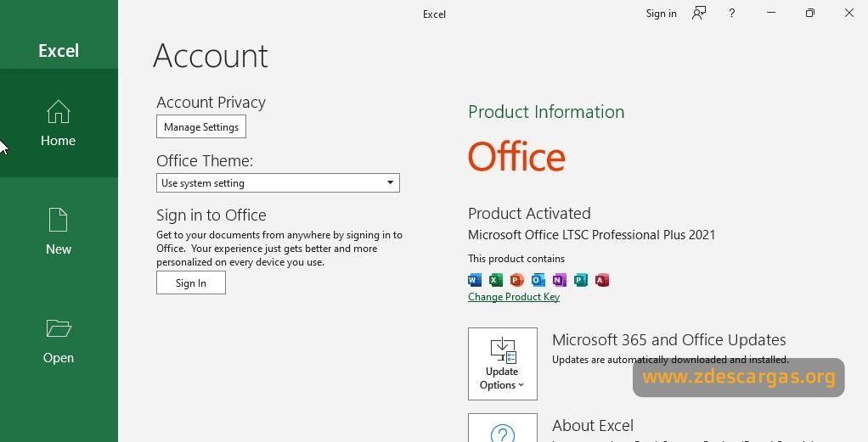Click the Access product icon
The image size is (868, 442).
pos(601,280)
